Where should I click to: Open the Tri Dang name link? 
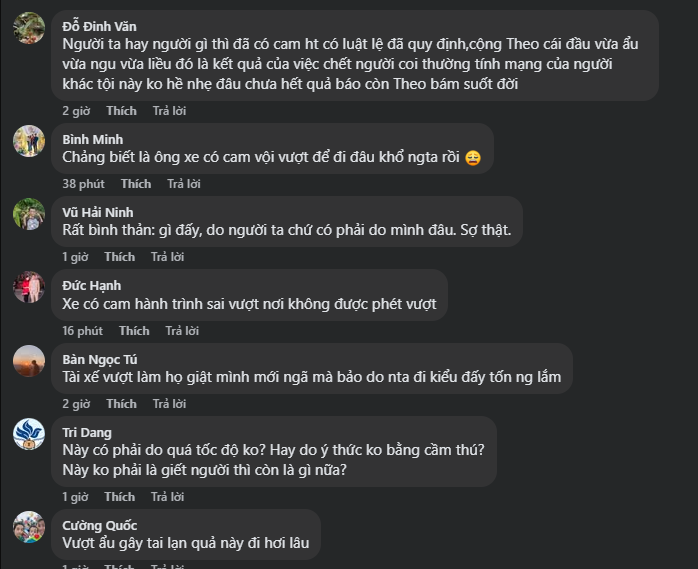click(86, 432)
